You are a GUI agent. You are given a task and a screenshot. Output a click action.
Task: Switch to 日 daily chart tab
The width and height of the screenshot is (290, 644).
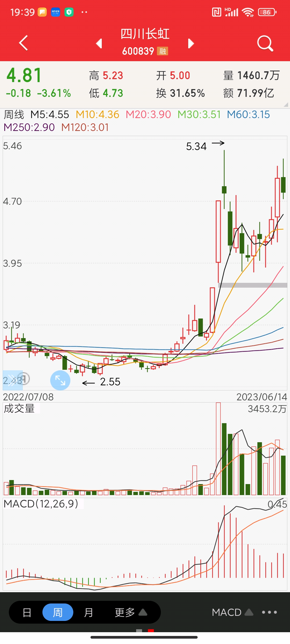[27, 612]
